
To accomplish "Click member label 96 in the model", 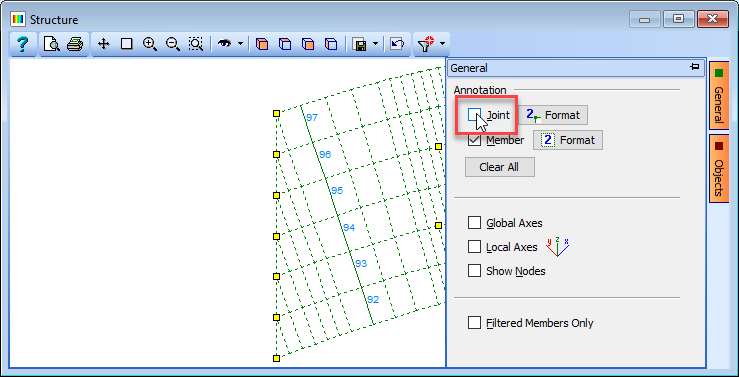I will tap(325, 154).
